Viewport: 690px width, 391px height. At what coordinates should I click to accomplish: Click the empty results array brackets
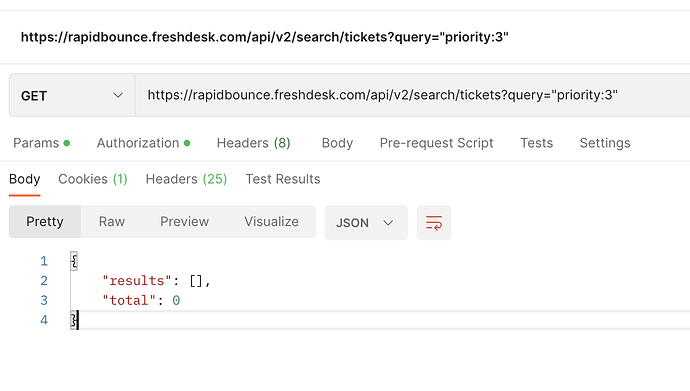tap(196, 281)
